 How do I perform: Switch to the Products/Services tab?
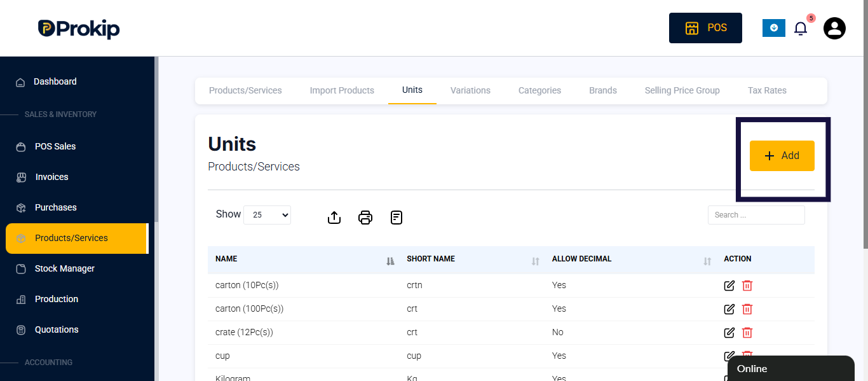click(245, 90)
